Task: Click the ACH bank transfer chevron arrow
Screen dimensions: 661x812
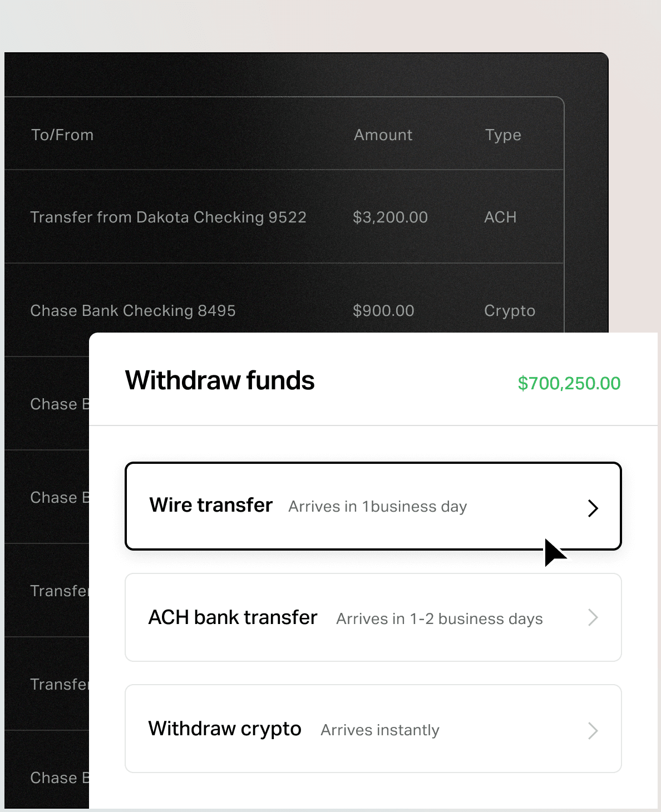Action: point(593,618)
